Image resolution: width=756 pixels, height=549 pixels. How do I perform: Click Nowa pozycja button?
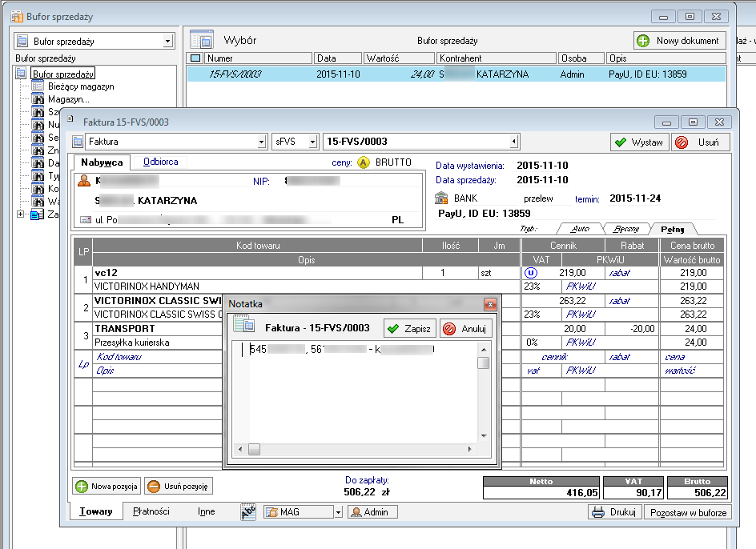107,486
